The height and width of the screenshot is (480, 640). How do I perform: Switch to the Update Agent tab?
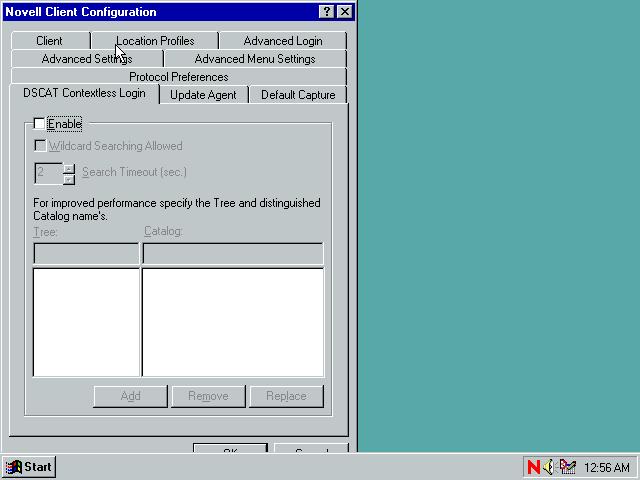pos(203,95)
